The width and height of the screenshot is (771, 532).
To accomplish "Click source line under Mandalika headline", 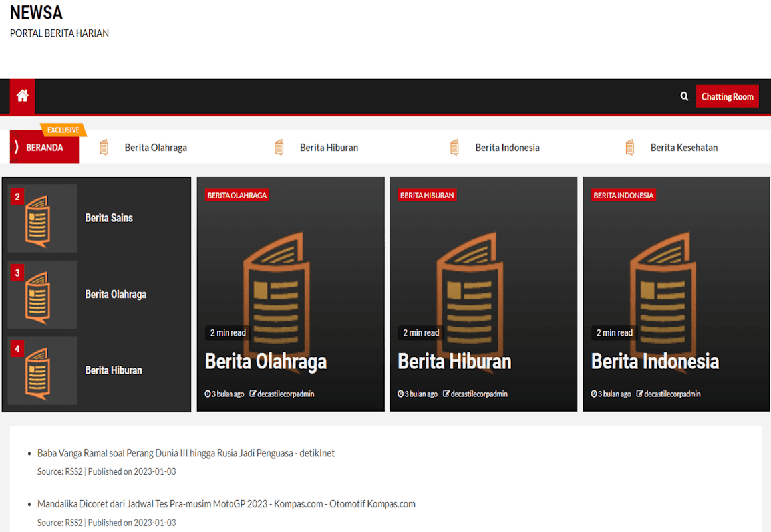I will pyautogui.click(x=106, y=523).
